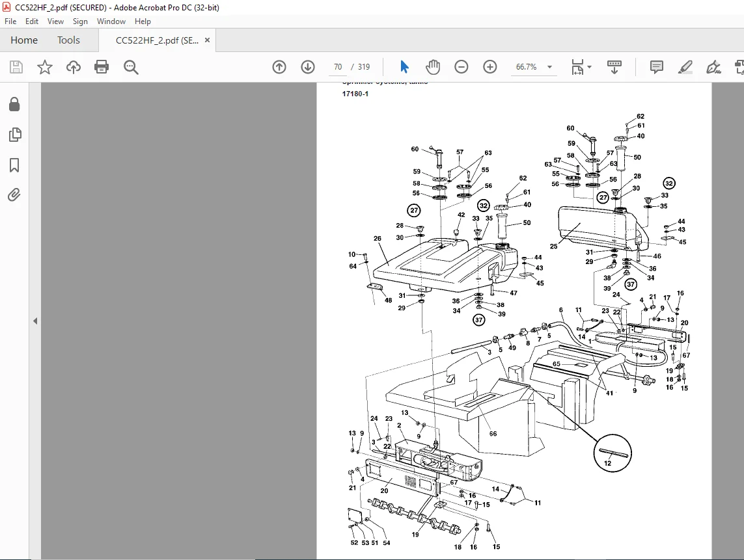
Task: Click the upload to cloud icon
Action: click(73, 67)
